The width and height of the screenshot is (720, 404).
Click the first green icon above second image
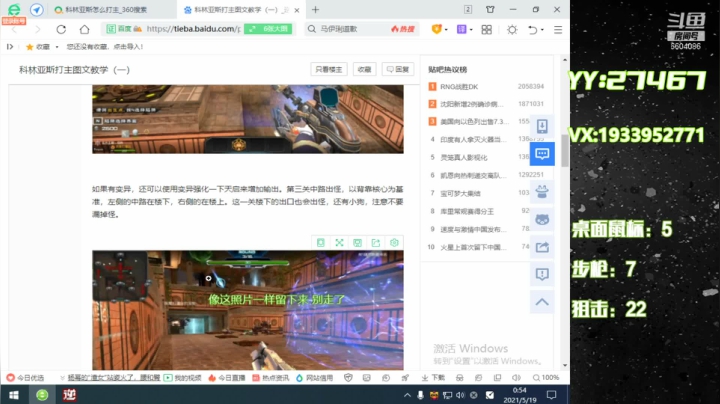tap(321, 243)
